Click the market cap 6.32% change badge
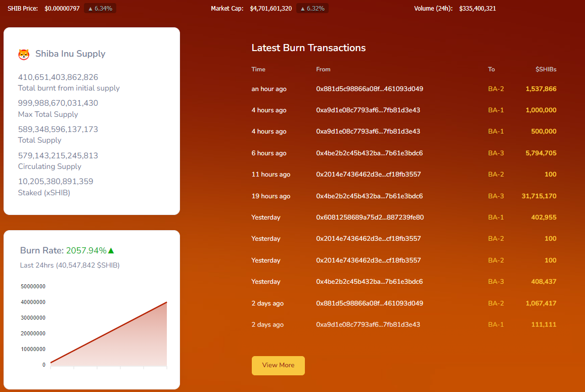585x392 pixels. (312, 8)
